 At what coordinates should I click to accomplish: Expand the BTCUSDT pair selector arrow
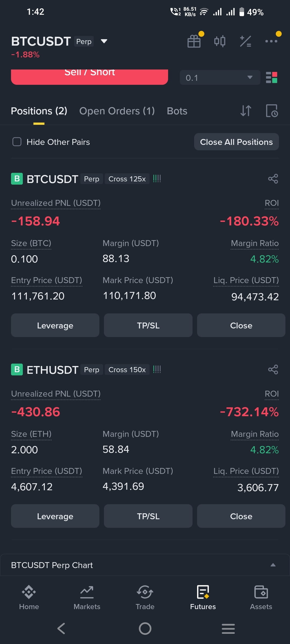pos(104,41)
